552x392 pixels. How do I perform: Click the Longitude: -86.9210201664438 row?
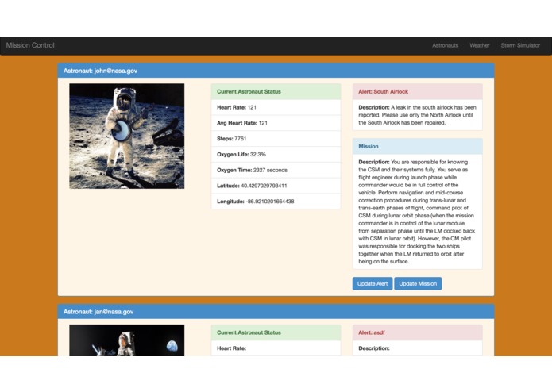pyautogui.click(x=276, y=202)
